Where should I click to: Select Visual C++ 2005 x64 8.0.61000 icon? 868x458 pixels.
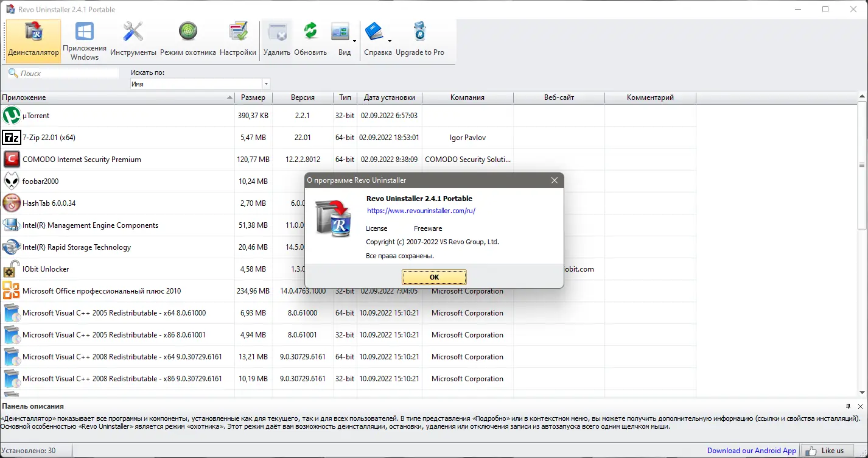pyautogui.click(x=12, y=313)
